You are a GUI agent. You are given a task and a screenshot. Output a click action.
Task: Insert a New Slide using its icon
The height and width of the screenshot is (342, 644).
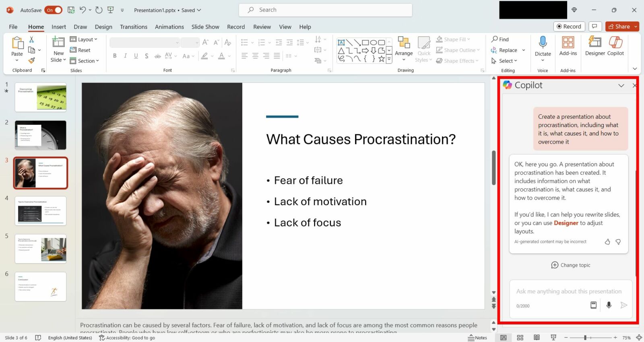coord(58,42)
